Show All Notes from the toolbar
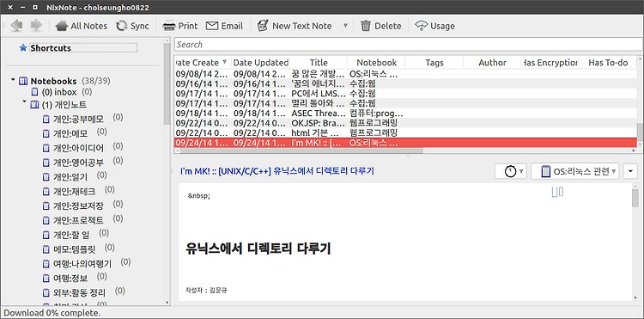 click(82, 26)
